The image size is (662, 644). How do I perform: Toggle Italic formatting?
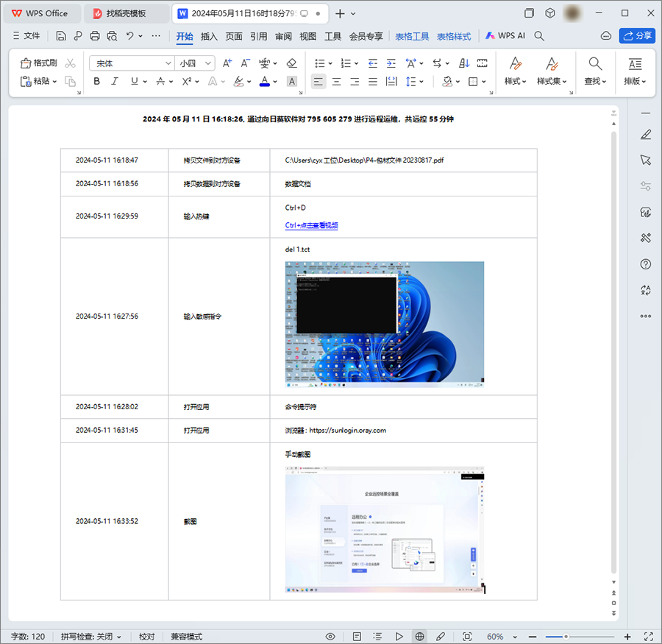click(115, 81)
